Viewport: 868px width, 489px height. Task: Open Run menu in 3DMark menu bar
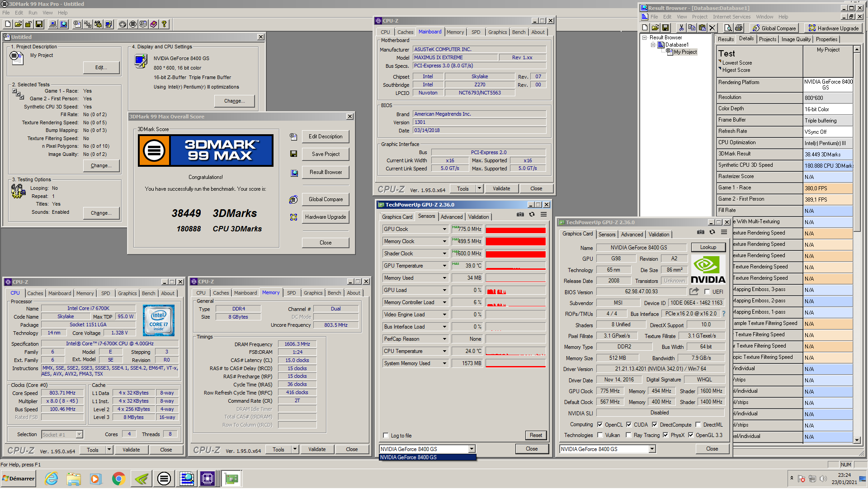click(x=33, y=13)
